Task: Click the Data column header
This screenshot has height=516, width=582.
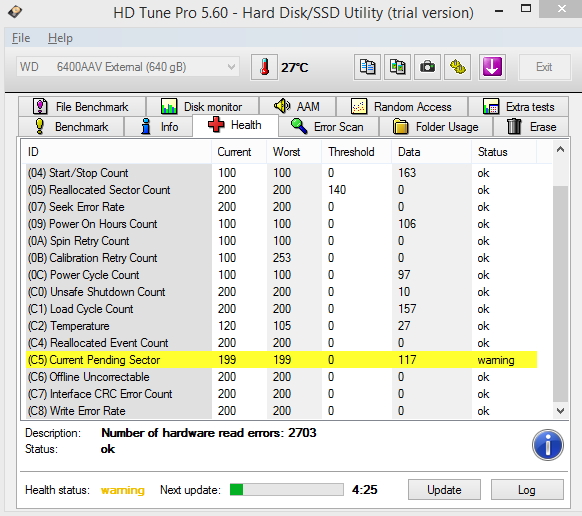Action: click(432, 152)
